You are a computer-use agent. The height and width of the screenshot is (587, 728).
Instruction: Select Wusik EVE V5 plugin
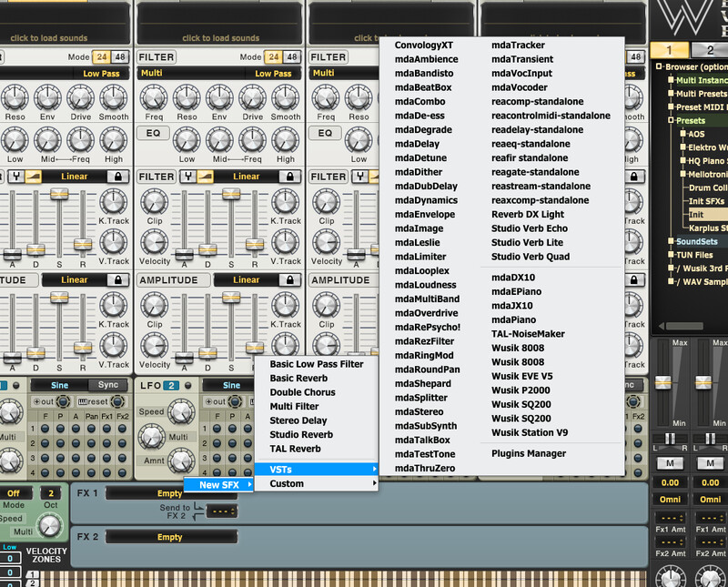point(521,376)
